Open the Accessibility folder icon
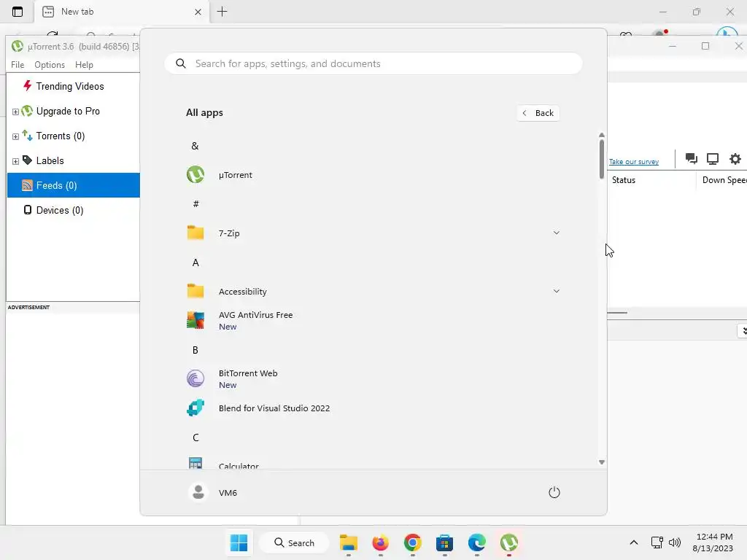Screen dimensions: 747x560 (x=196, y=291)
